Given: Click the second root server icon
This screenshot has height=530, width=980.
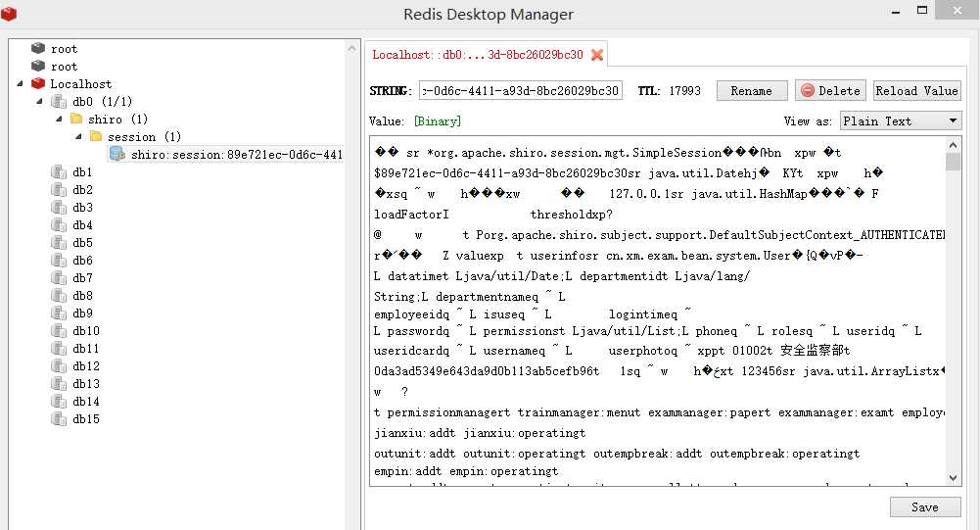Looking at the screenshot, I should [x=38, y=66].
